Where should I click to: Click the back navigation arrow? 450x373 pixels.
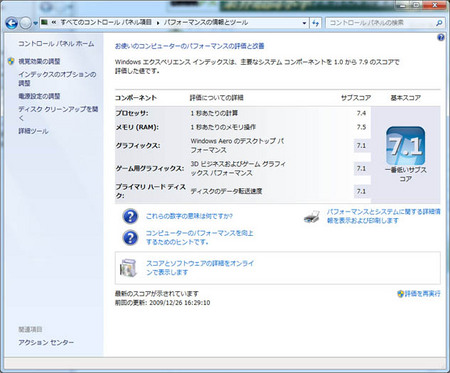click(11, 23)
